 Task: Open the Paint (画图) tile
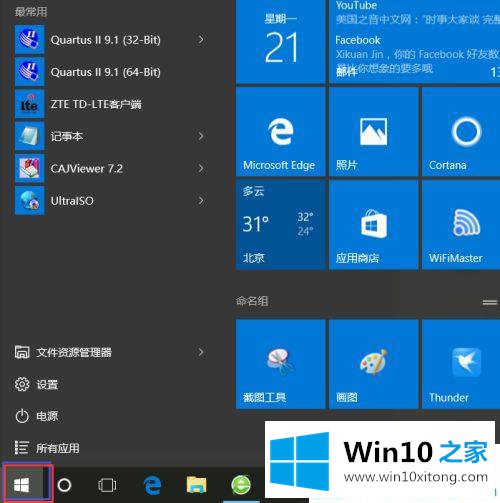click(x=373, y=364)
